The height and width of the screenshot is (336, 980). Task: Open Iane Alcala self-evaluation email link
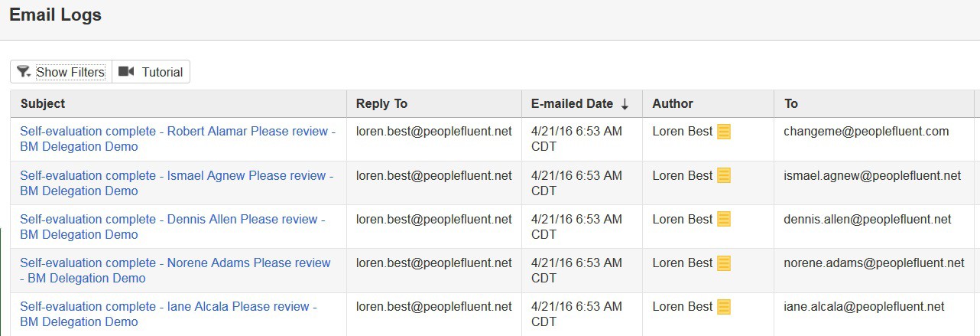click(x=168, y=314)
